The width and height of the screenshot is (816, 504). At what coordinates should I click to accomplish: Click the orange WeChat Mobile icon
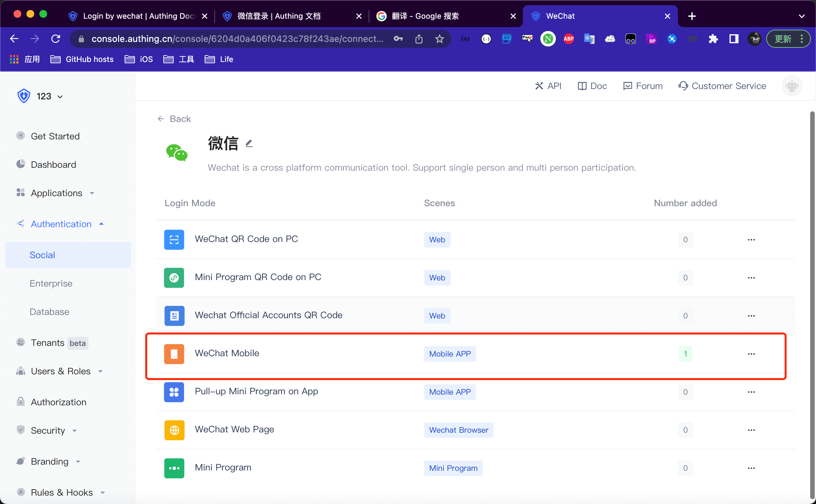pyautogui.click(x=174, y=354)
